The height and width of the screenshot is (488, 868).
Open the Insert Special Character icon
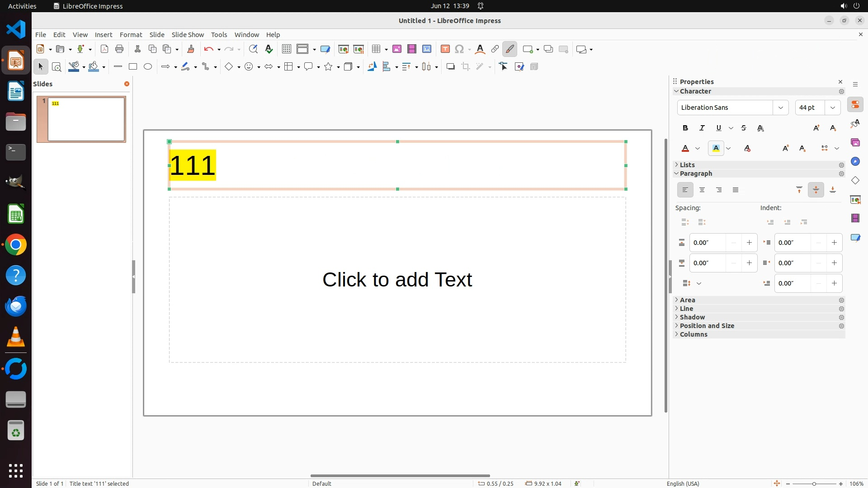point(459,49)
